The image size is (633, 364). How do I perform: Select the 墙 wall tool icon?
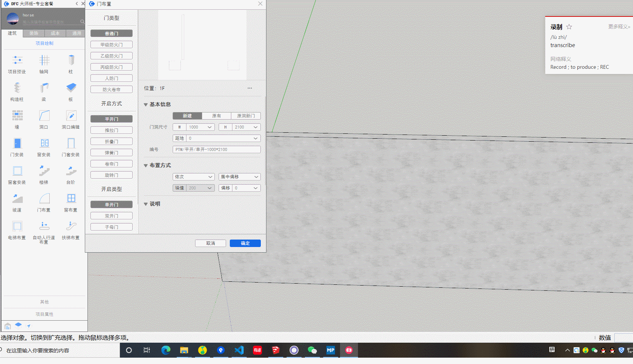17,116
